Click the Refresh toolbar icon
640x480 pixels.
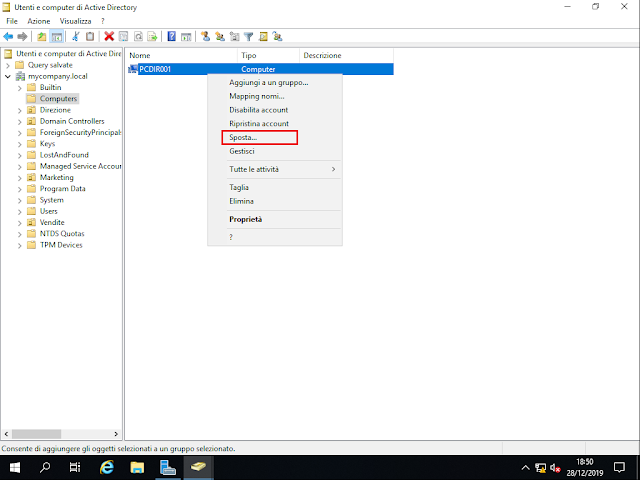(x=138, y=37)
